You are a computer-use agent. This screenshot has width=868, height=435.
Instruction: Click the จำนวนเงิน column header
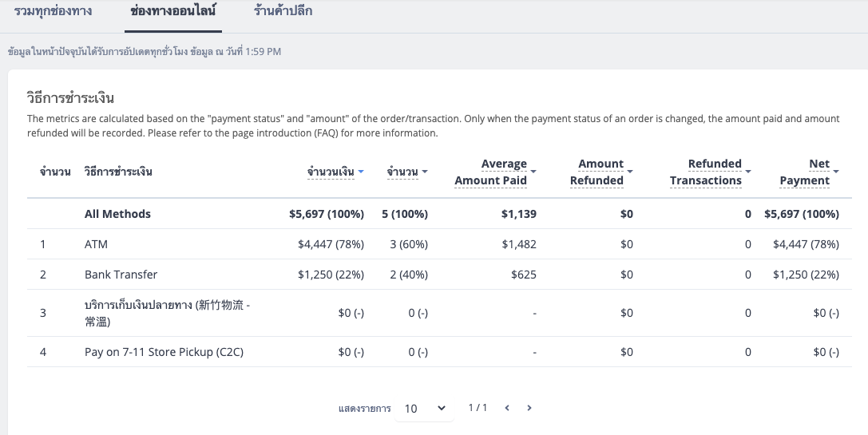pyautogui.click(x=331, y=172)
